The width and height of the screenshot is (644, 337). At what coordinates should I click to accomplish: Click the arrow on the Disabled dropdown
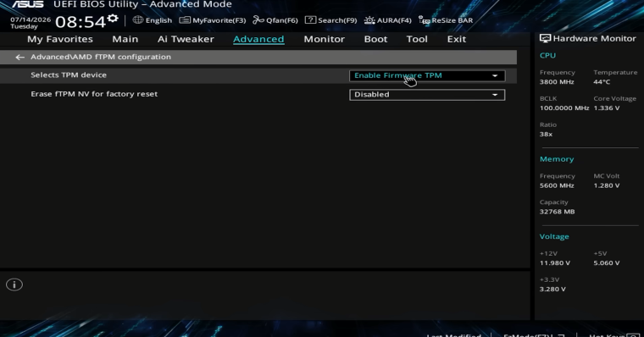495,95
